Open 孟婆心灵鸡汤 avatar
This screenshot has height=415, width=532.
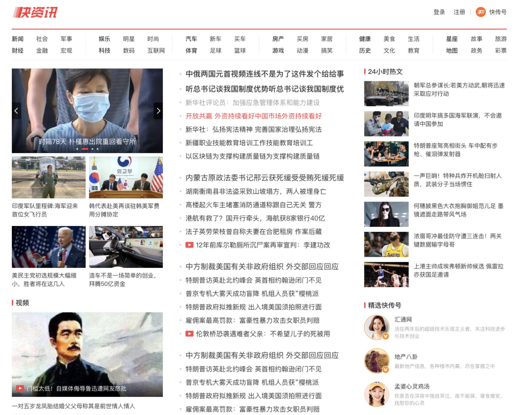click(377, 394)
